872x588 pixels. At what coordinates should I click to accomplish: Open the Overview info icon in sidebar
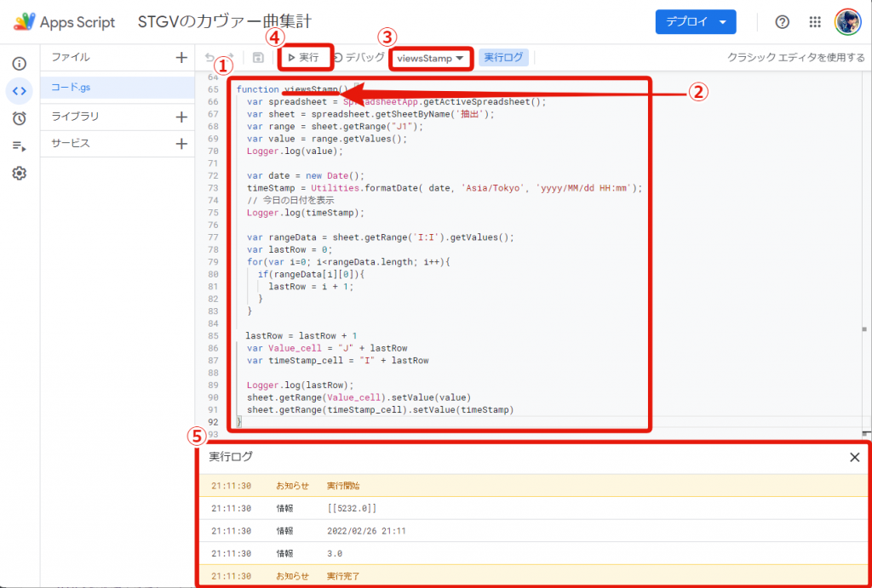19,64
